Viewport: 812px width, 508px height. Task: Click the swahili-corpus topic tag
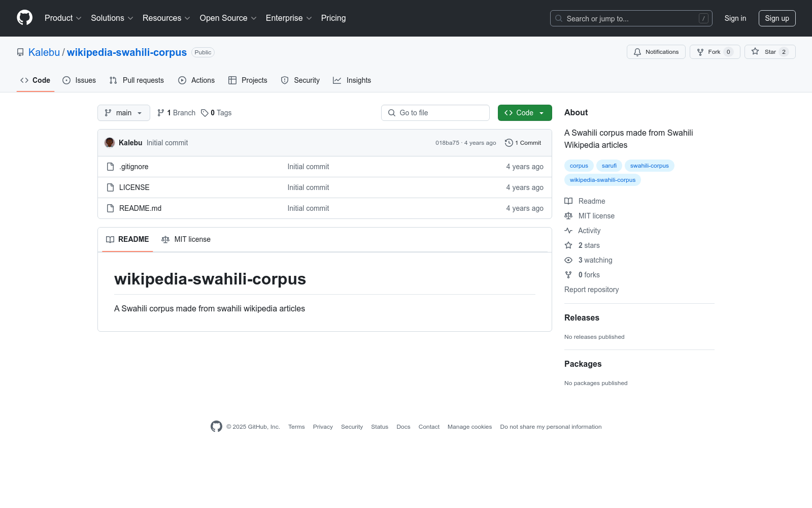pyautogui.click(x=650, y=166)
